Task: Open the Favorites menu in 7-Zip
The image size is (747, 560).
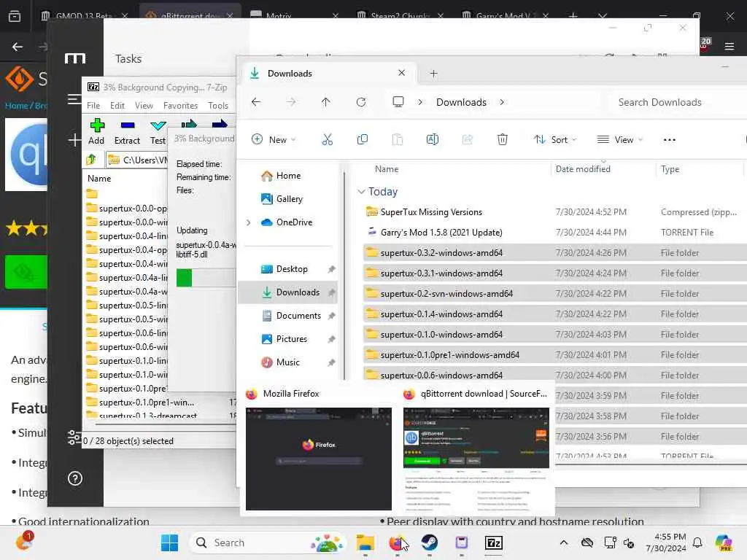Action: tap(180, 105)
